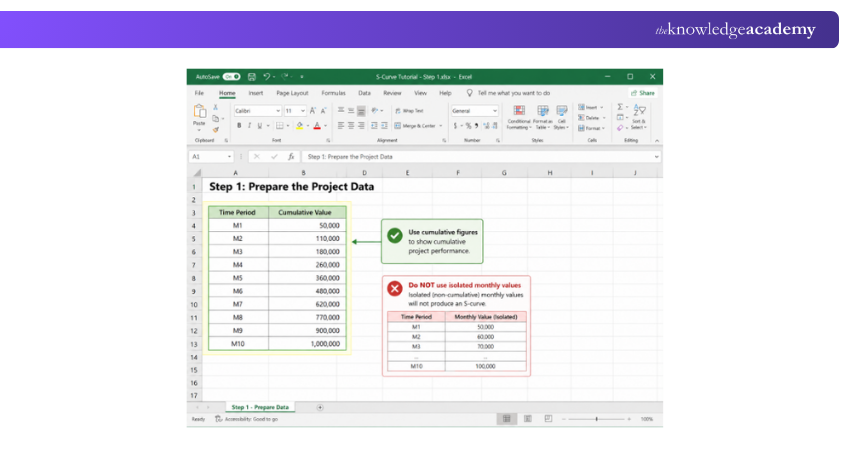This screenshot has width=850, height=450.
Task: Toggle Underline formatting
Action: (260, 125)
